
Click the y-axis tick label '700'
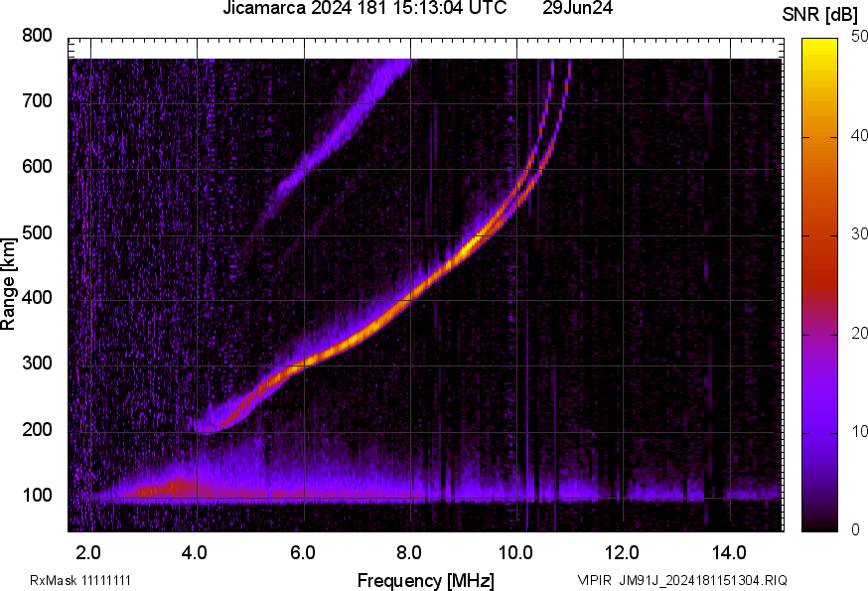37,101
